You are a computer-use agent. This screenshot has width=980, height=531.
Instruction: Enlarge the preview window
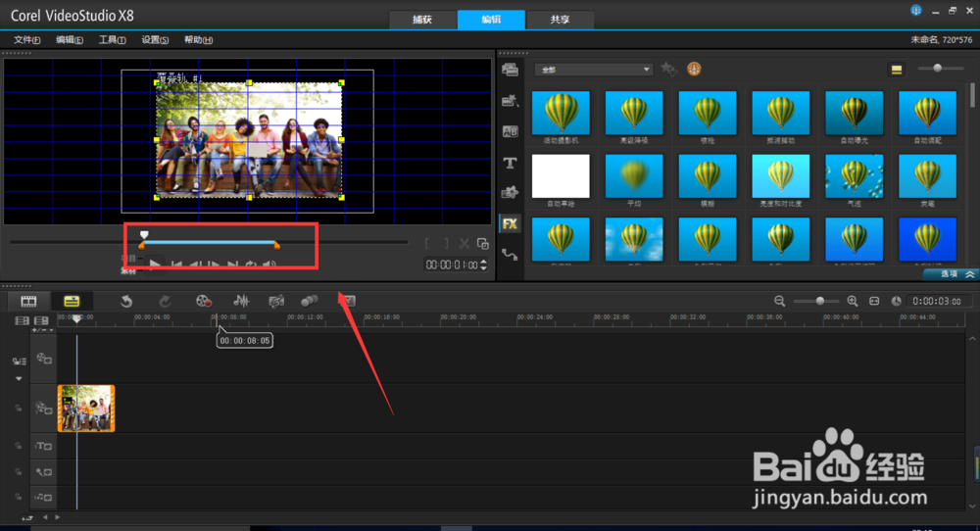tap(482, 244)
